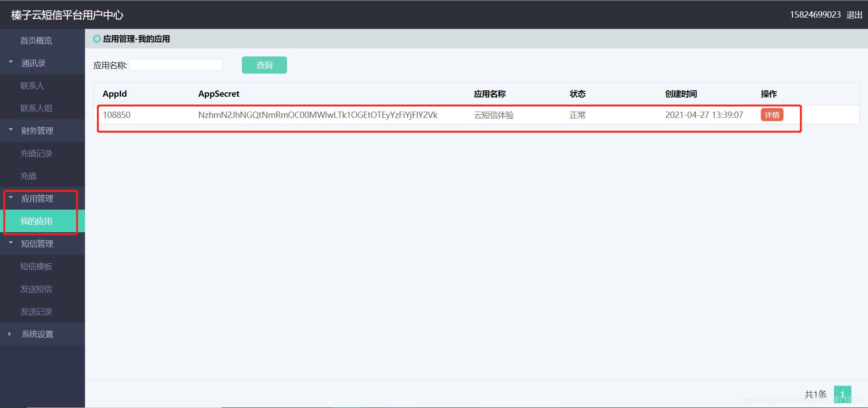
Task: Collapse the 短信管理 section
Action: coord(37,244)
